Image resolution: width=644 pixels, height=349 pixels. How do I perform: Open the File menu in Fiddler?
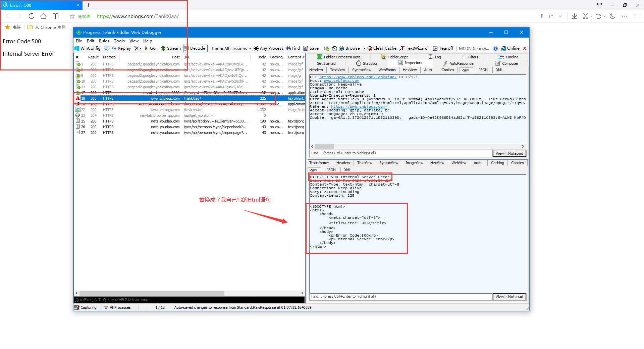coord(79,41)
